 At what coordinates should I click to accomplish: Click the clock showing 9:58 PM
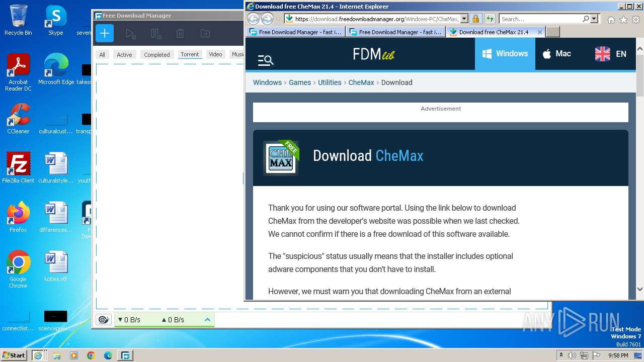coord(618,355)
